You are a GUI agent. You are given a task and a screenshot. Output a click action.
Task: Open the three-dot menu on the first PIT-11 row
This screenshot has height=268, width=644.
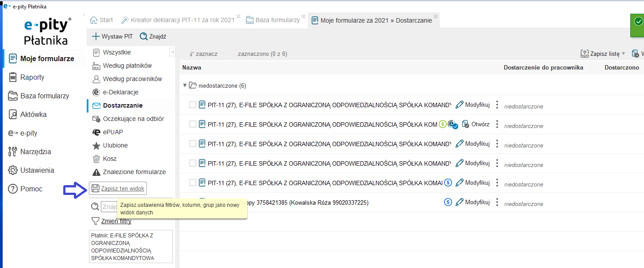(497, 105)
